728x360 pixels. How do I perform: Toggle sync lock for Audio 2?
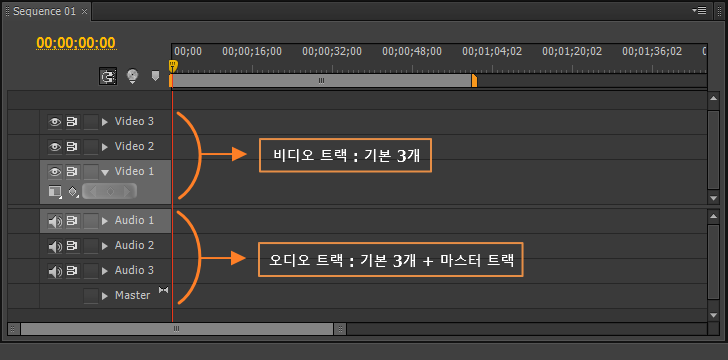72,246
